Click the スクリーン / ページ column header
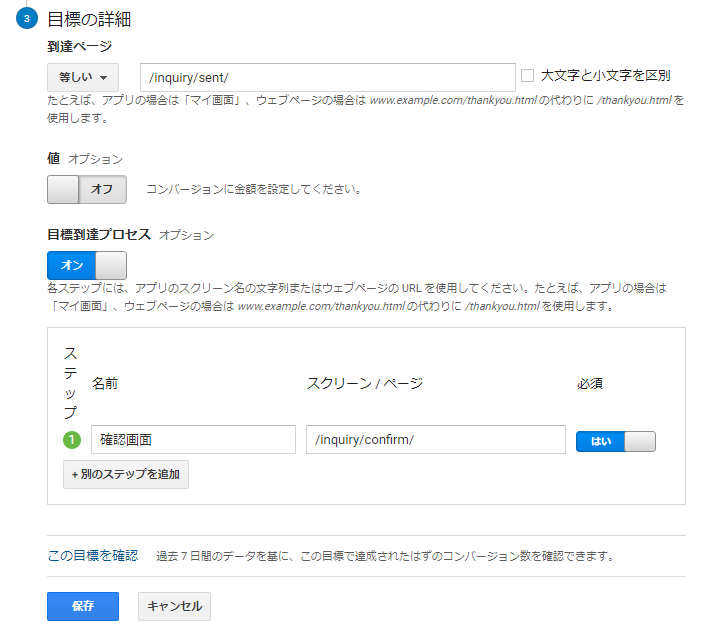 364,383
